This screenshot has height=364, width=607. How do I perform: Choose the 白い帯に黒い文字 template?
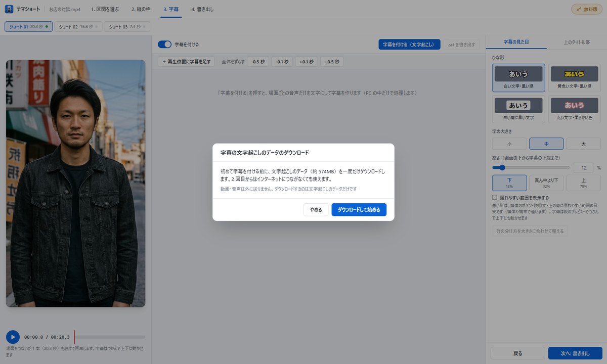[518, 109]
